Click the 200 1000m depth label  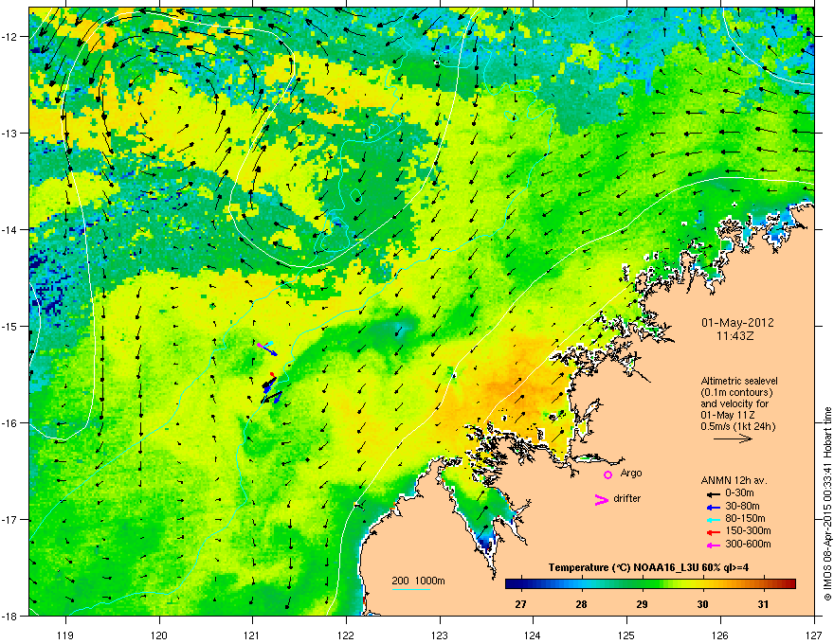[x=418, y=581]
